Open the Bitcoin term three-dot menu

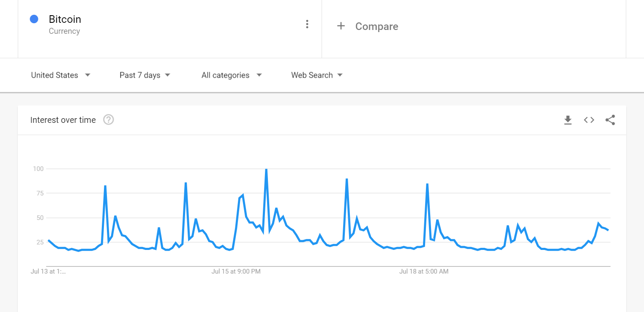tap(307, 24)
